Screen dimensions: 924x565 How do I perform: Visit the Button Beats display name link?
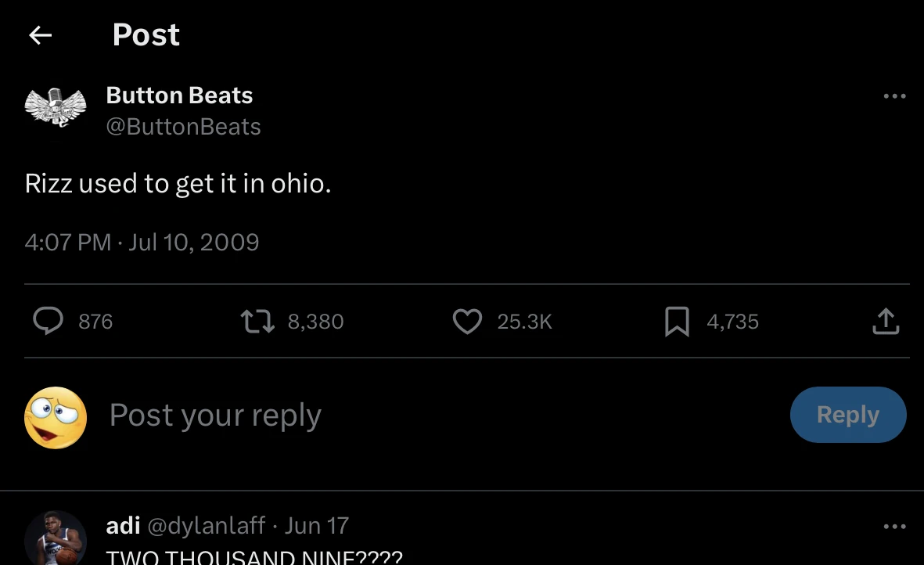coord(179,95)
